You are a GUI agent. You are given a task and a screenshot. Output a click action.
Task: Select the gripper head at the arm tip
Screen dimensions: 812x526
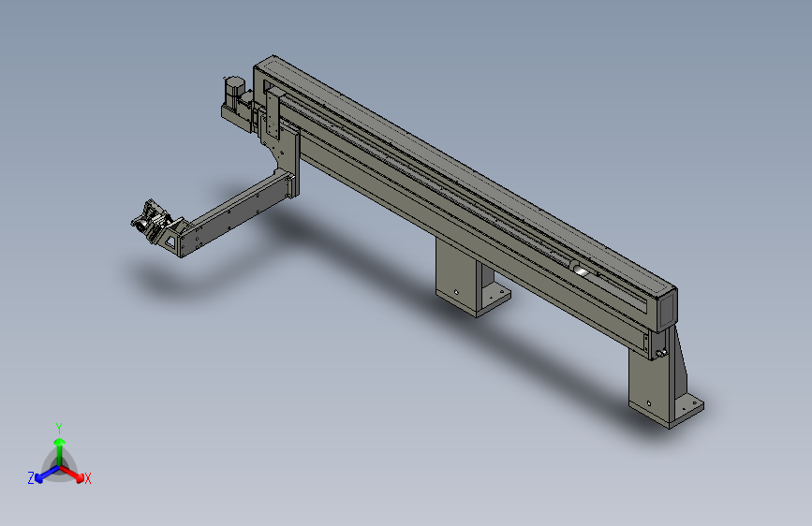(151, 221)
